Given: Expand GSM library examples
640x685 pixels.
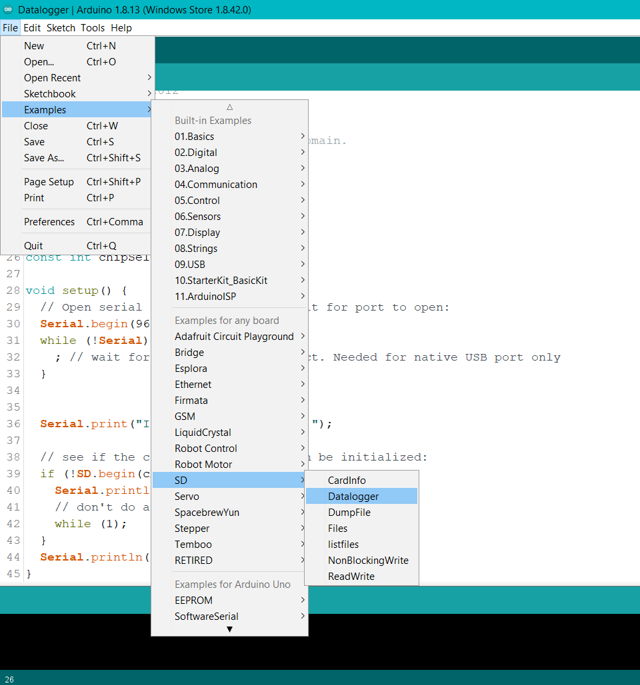Looking at the screenshot, I should point(230,416).
